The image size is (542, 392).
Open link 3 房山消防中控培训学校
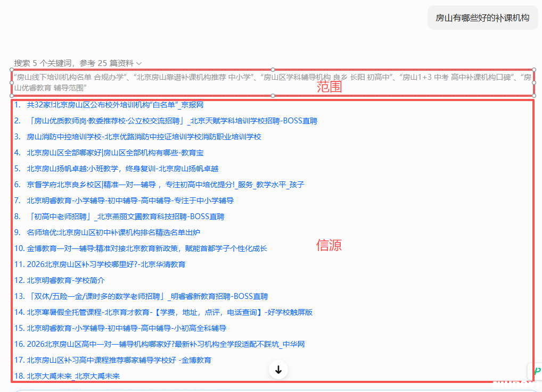(x=144, y=137)
